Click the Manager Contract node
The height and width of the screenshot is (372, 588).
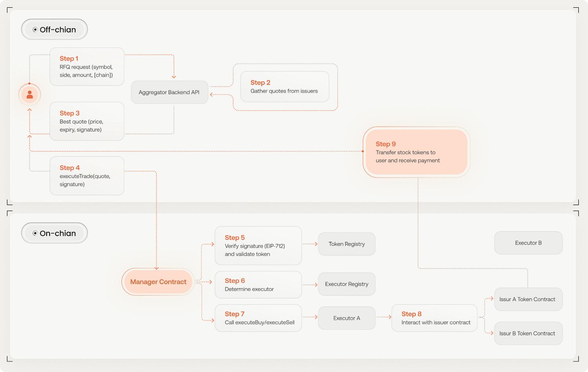point(158,282)
